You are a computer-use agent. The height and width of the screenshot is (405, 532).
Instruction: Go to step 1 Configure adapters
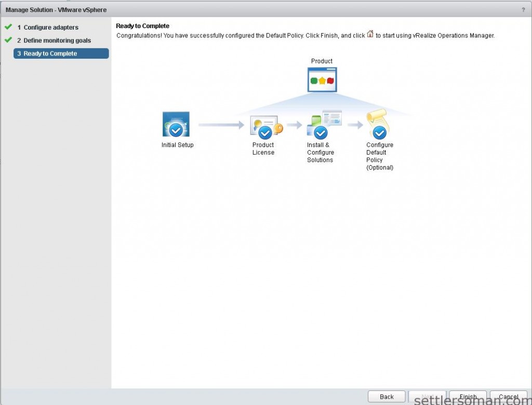pyautogui.click(x=51, y=27)
